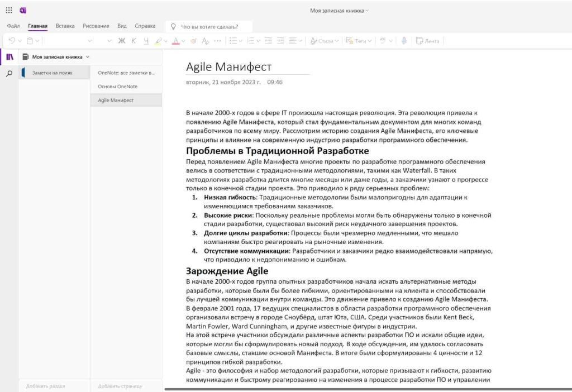
Task: Open the 'Моя записная книжка' title dropdown at top
Action: point(339,11)
